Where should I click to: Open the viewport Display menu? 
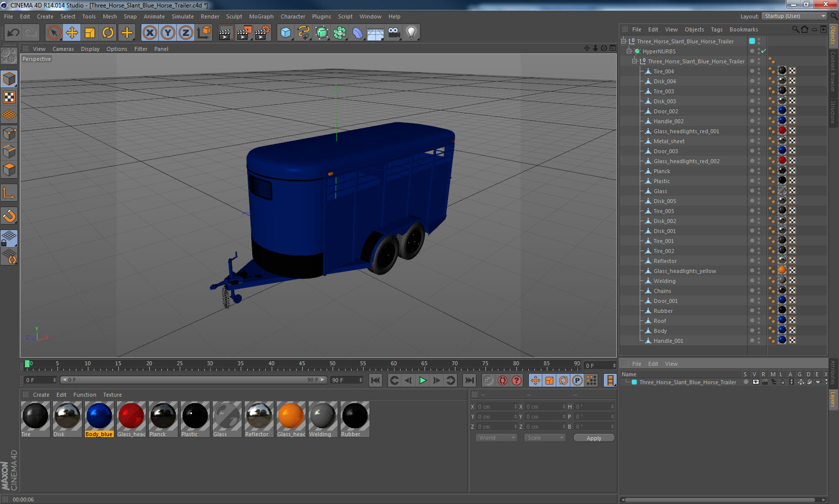[90, 49]
